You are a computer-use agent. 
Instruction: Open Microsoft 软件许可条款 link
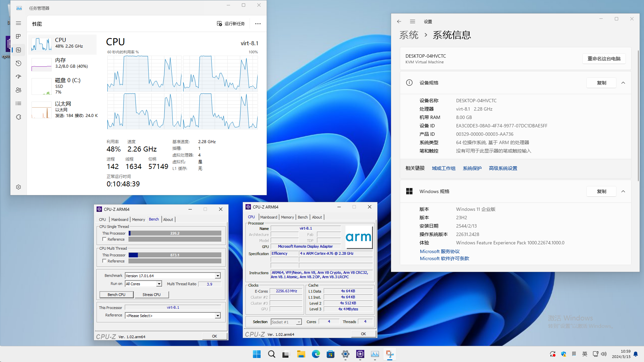(x=444, y=258)
